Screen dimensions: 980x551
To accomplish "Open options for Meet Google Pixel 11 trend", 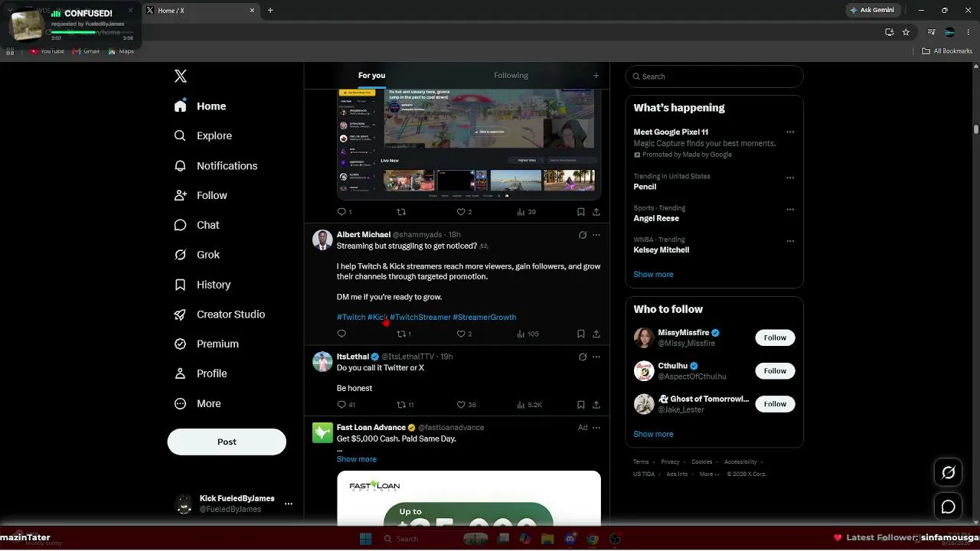I will pos(790,132).
